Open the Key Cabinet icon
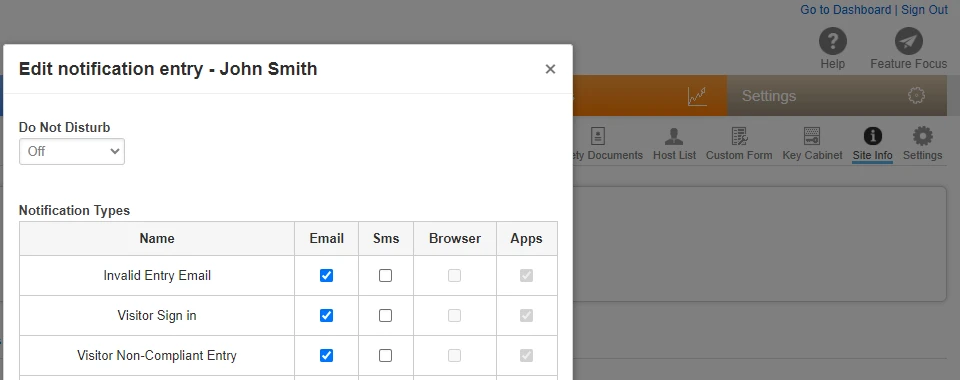This screenshot has width=960, height=380. click(x=812, y=136)
